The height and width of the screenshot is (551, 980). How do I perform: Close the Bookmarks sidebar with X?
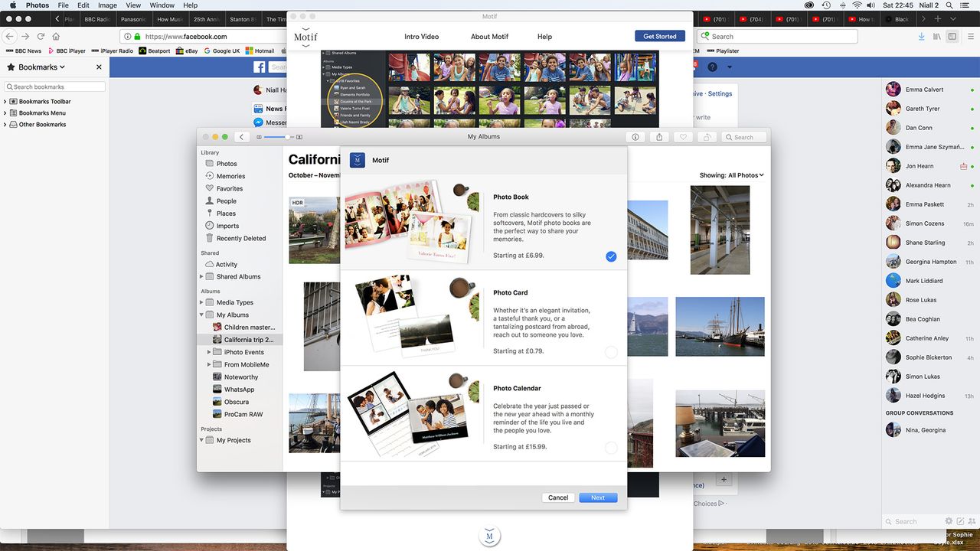[99, 67]
